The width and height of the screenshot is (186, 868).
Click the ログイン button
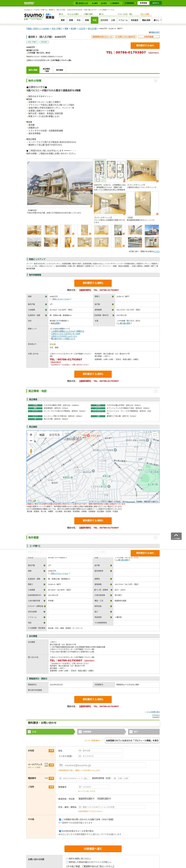click(x=156, y=3)
